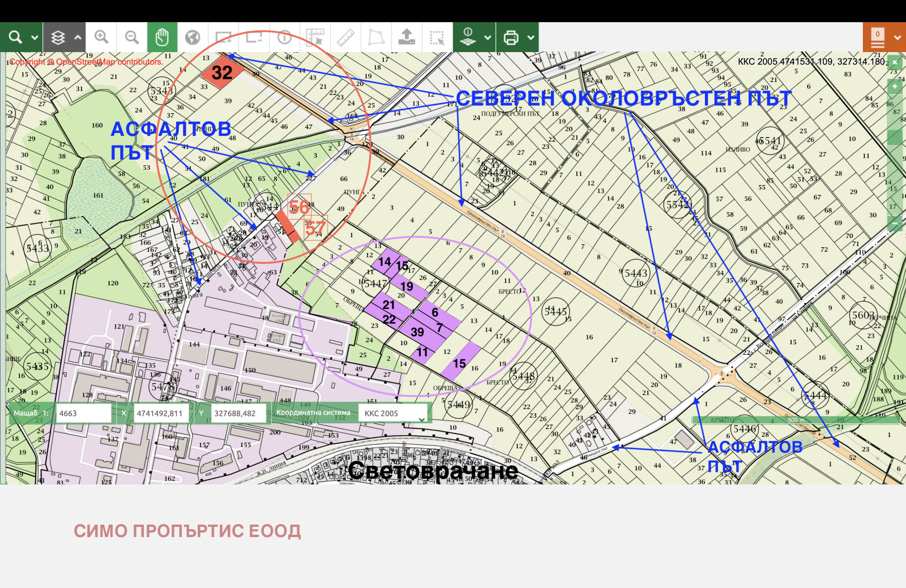906x588 pixels.
Task: Expand the print options dropdown arrow
Action: [x=531, y=38]
